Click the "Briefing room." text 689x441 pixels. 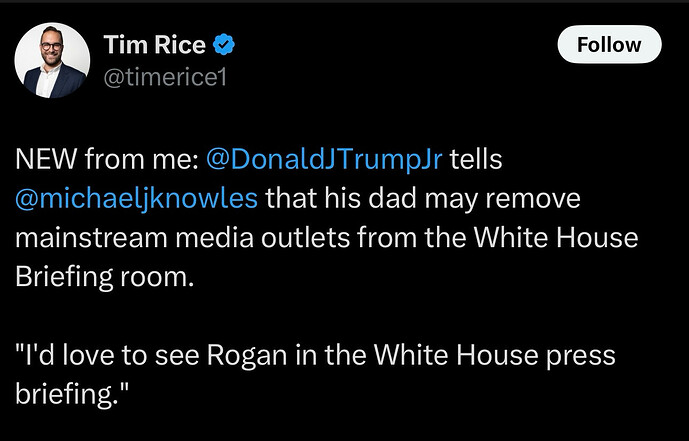pyautogui.click(x=105, y=277)
